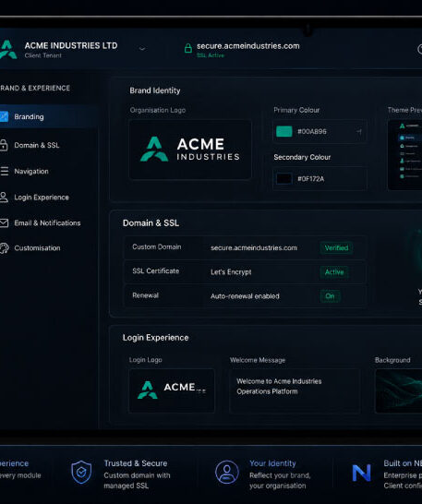The width and height of the screenshot is (422, 504).
Task: Click the Branding sidebar icon
Action: [4, 116]
